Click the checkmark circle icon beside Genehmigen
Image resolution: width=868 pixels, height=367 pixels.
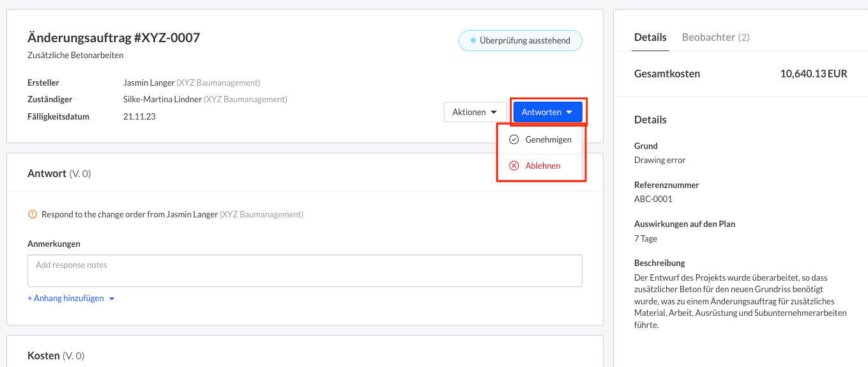(x=514, y=139)
